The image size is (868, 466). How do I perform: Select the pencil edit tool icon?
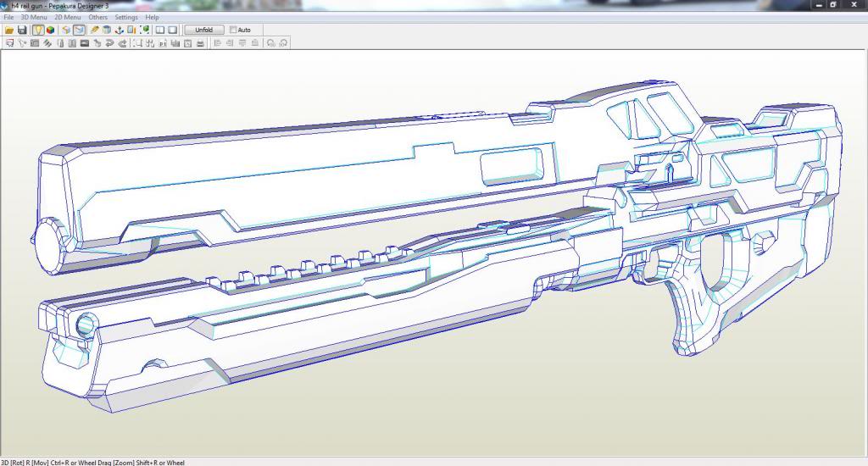[x=95, y=30]
